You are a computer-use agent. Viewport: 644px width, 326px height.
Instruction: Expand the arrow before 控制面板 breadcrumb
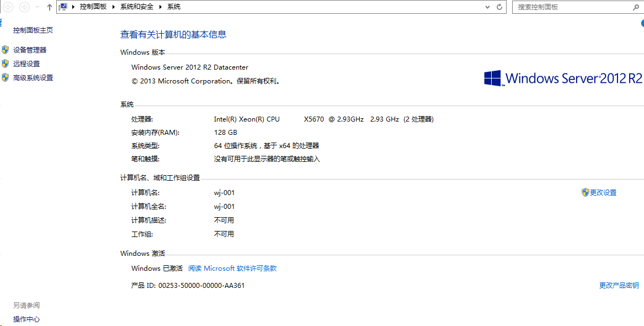(74, 7)
